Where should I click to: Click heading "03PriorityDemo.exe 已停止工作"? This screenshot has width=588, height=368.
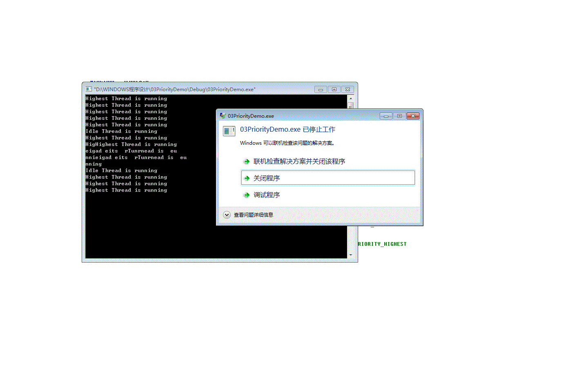point(287,130)
